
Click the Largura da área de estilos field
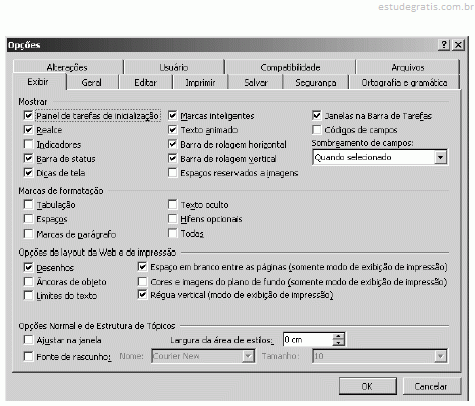308,340
